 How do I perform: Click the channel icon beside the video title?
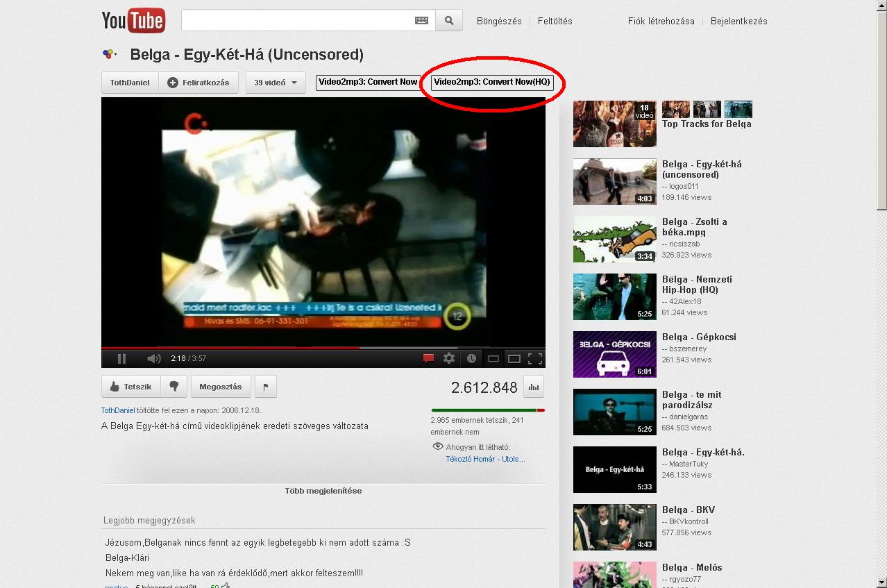click(x=110, y=54)
